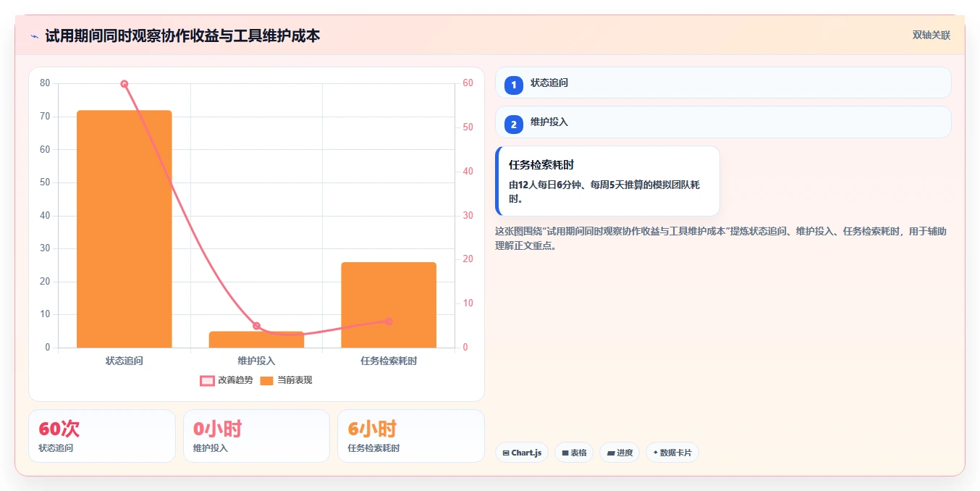Click the 进度 tag

point(620,453)
